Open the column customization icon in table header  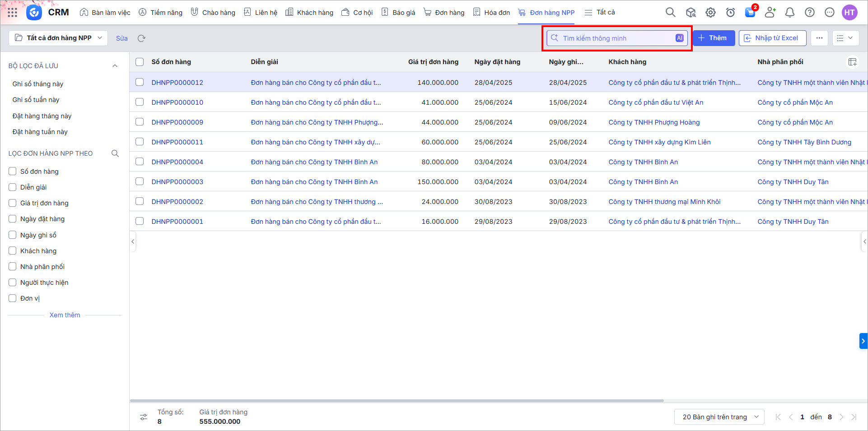point(852,62)
